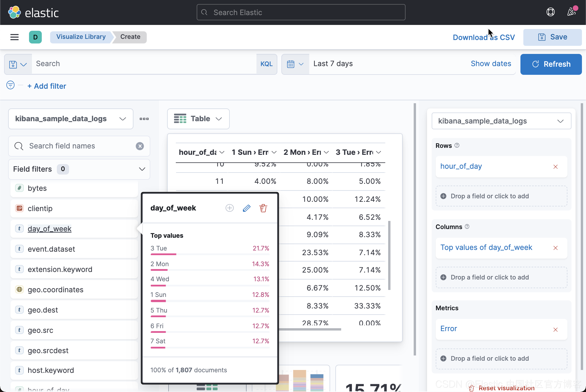Add day_of_week field with plus icon
586x392 pixels.
coord(229,208)
